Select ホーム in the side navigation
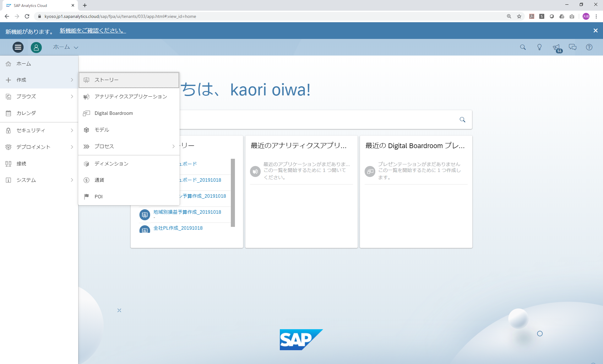Viewport: 603px width, 364px height. (39, 64)
